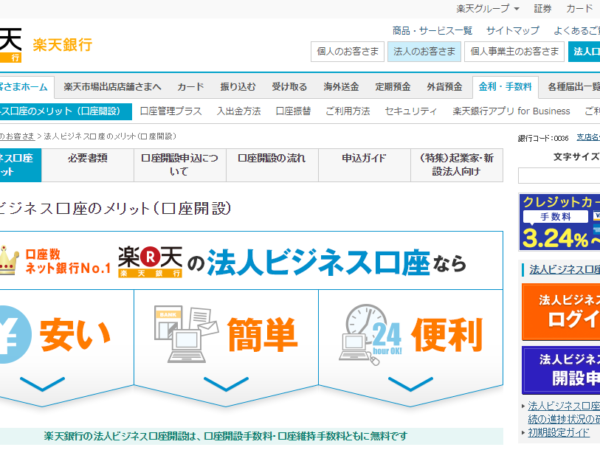The image size is (600, 450).
Task: Open the 定期預金 tab
Action: coord(393,87)
